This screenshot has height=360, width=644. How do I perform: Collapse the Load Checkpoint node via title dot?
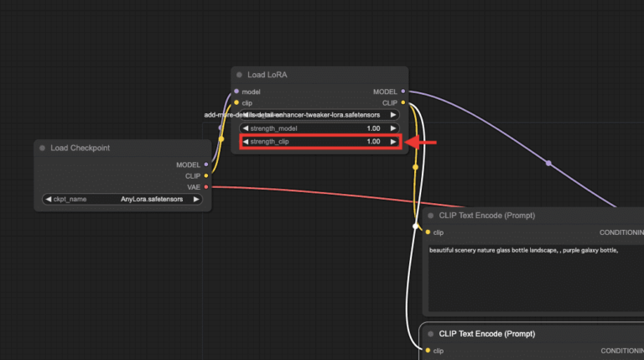click(43, 149)
